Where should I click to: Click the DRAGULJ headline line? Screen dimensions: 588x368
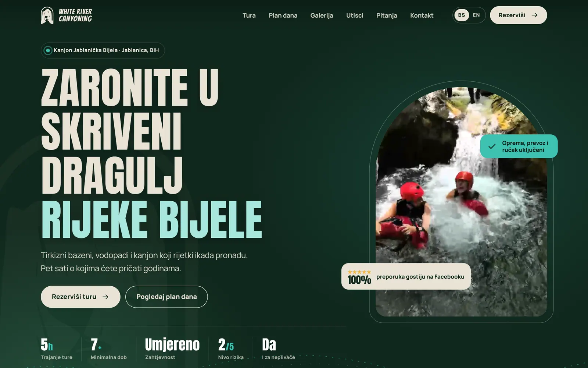[112, 176]
